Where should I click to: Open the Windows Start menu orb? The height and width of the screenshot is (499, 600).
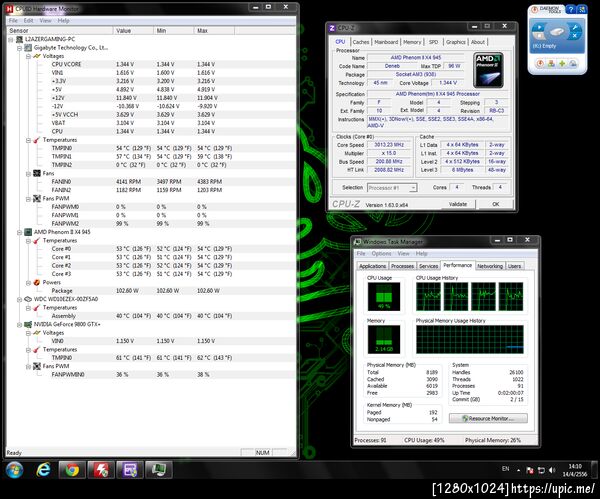15,470
